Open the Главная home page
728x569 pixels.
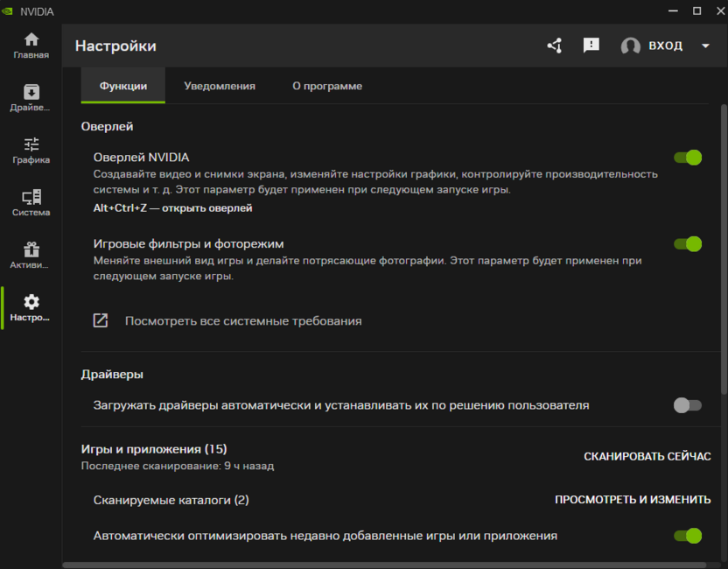[31, 46]
